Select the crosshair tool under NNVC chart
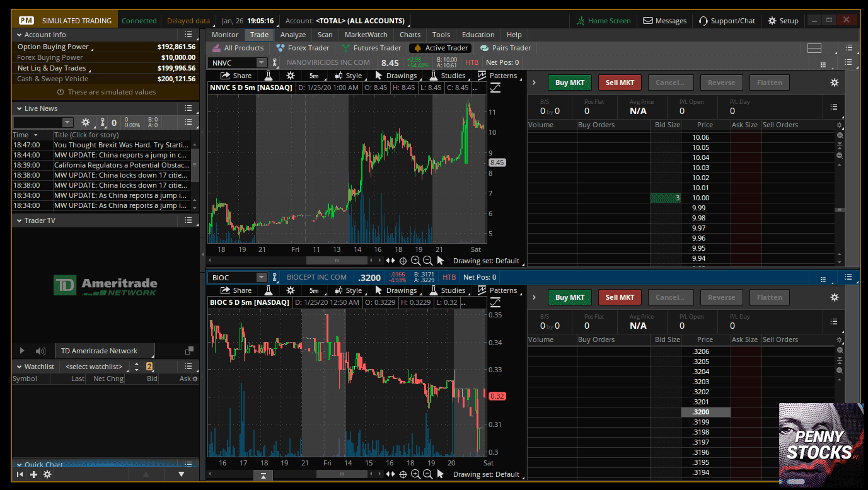Viewport: 868px width, 490px height. point(403,260)
